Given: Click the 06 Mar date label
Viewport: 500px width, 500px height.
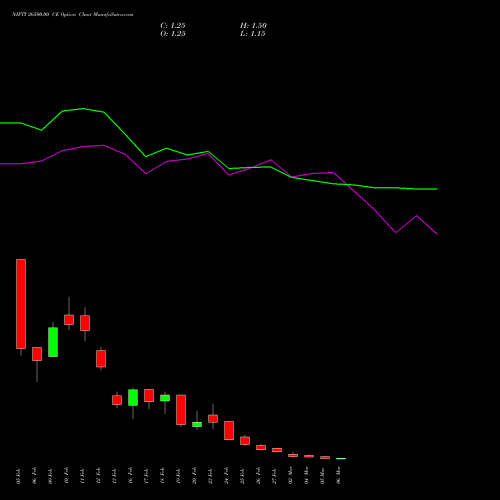Looking at the screenshot, I should (338, 476).
